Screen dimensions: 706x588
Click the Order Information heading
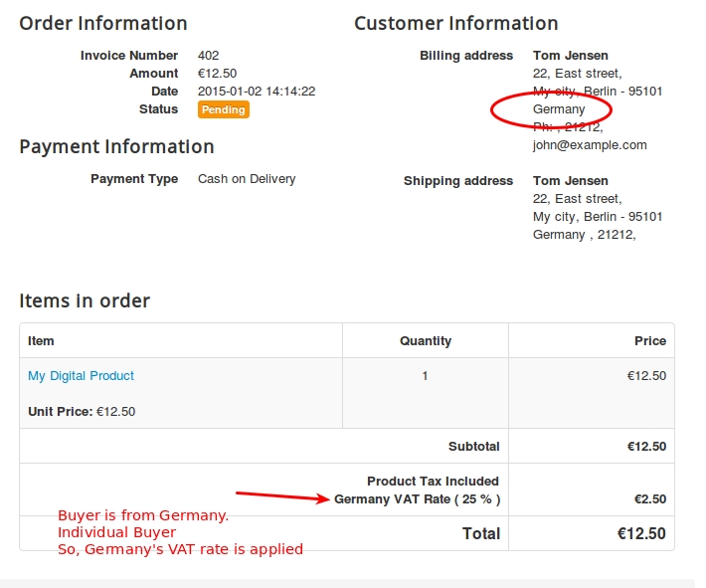click(x=103, y=24)
